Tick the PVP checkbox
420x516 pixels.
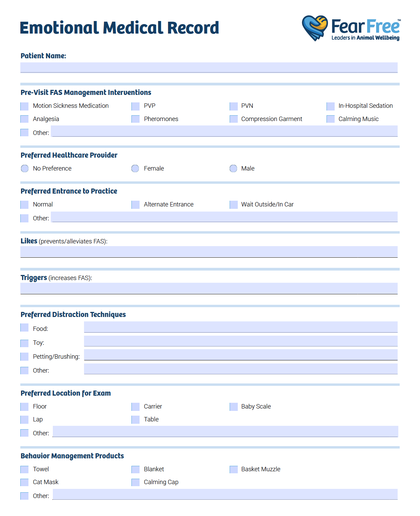[135, 106]
